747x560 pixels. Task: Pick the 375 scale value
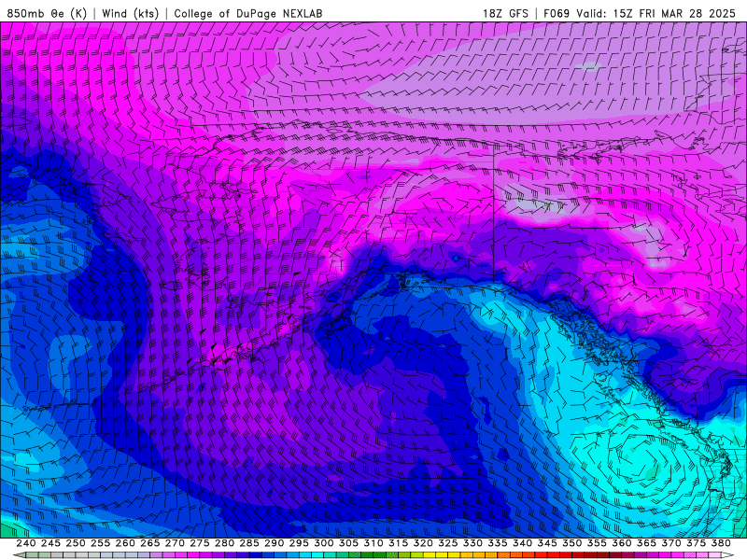click(696, 543)
